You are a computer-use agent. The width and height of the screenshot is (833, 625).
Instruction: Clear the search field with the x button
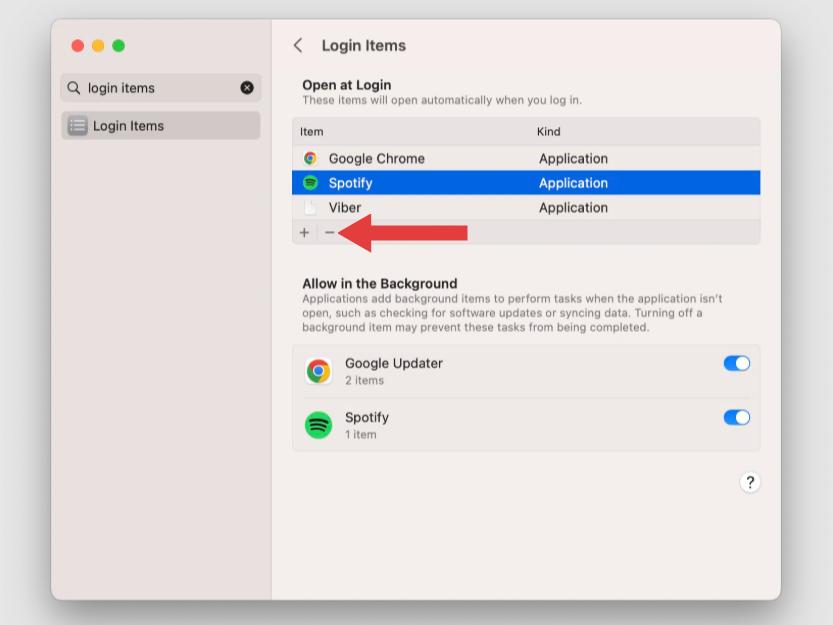247,88
